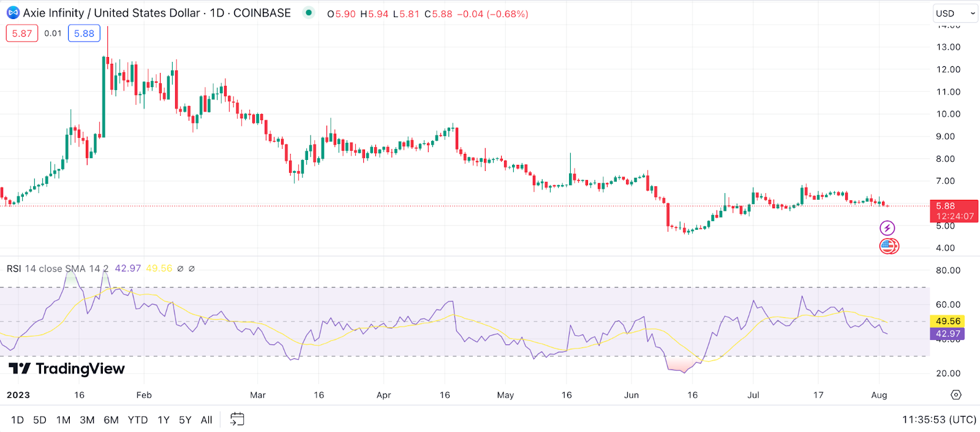Click the Aug label on time axis
The height and width of the screenshot is (432, 980).
tap(879, 395)
